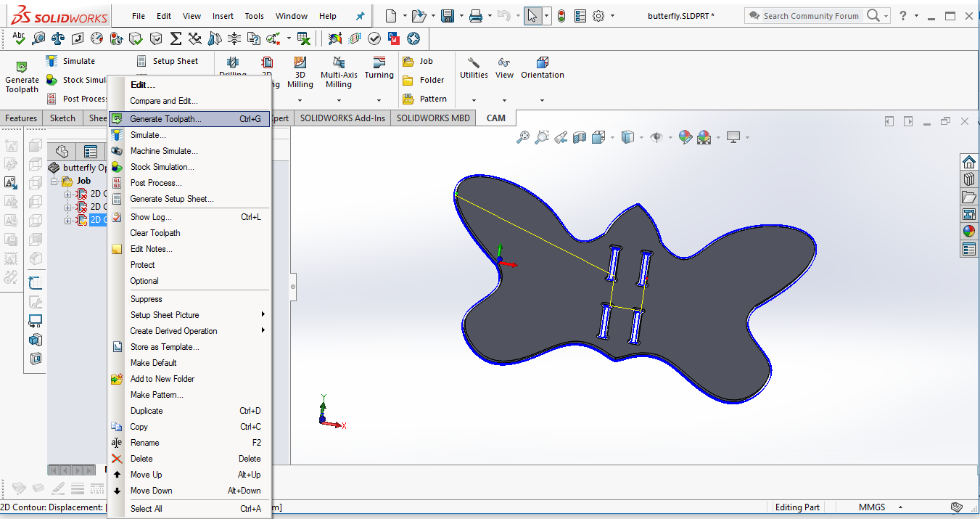Click the Job folder ribbon button
The image size is (980, 519).
click(x=418, y=61)
